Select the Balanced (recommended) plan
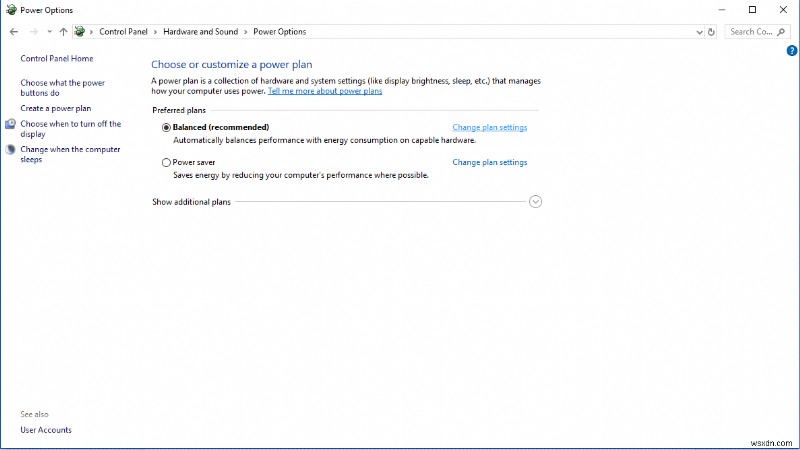The height and width of the screenshot is (450, 800). point(166,128)
